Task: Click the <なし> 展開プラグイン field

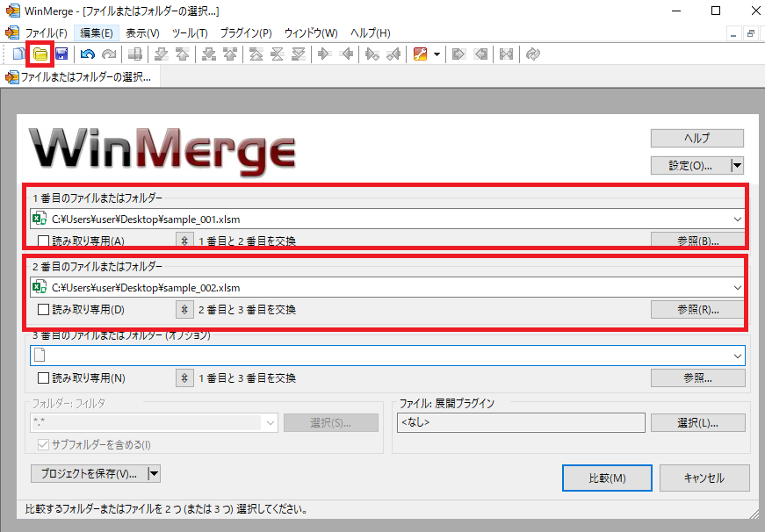Action: (521, 423)
